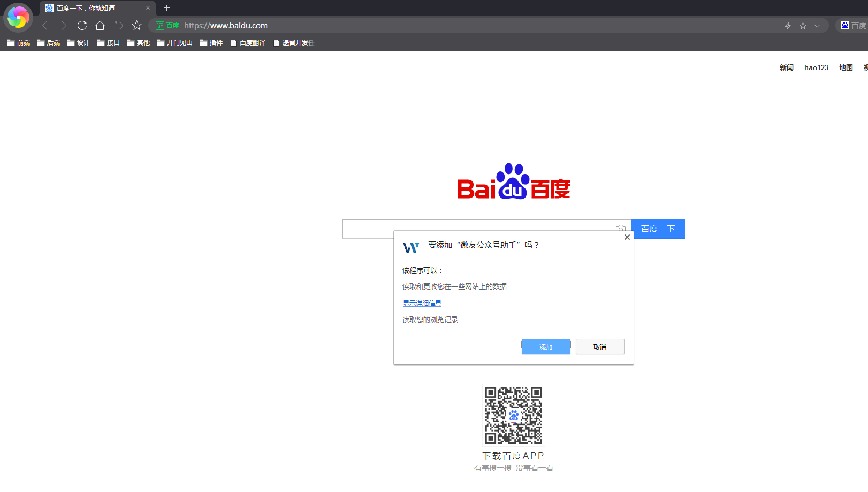Click 取消 to cancel adding extension
This screenshot has height=492, width=868.
(600, 347)
